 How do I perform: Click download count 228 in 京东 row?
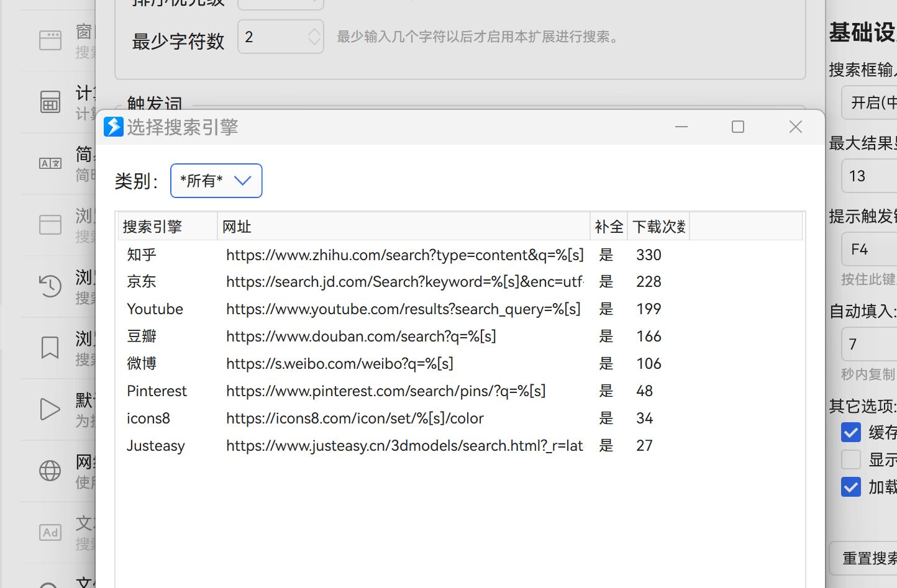tap(649, 282)
